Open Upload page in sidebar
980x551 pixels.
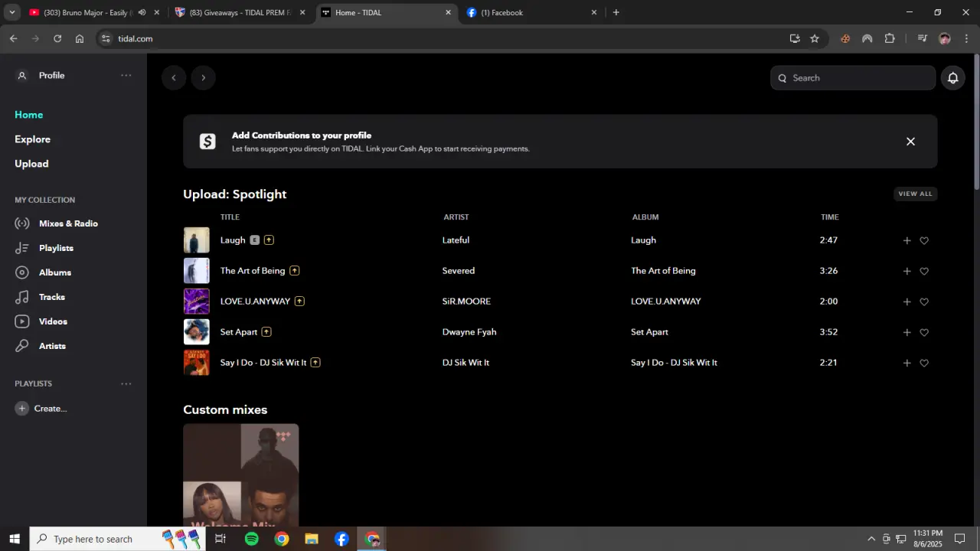(x=31, y=164)
